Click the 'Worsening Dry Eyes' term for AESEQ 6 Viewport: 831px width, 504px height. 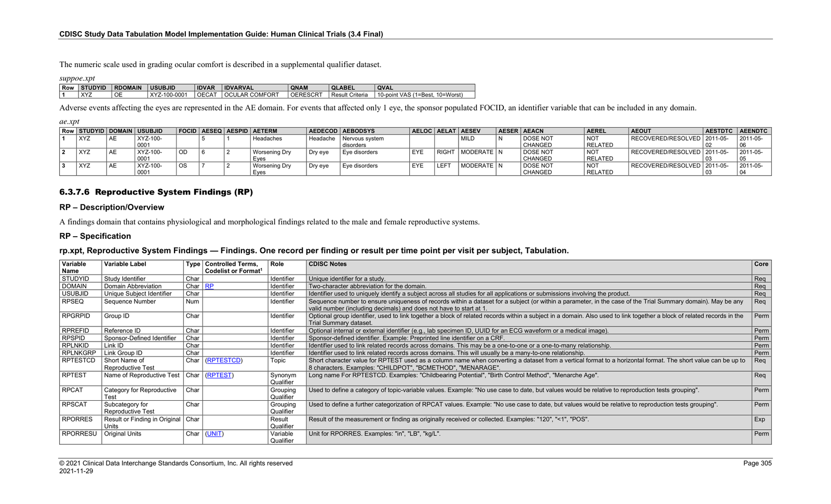278,155
